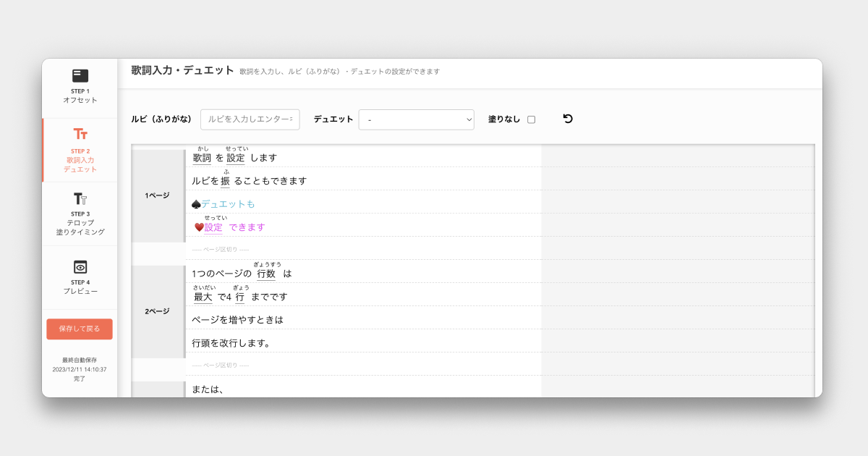Click the blue デュエットも lyric text
This screenshot has width=868, height=456.
pos(228,204)
